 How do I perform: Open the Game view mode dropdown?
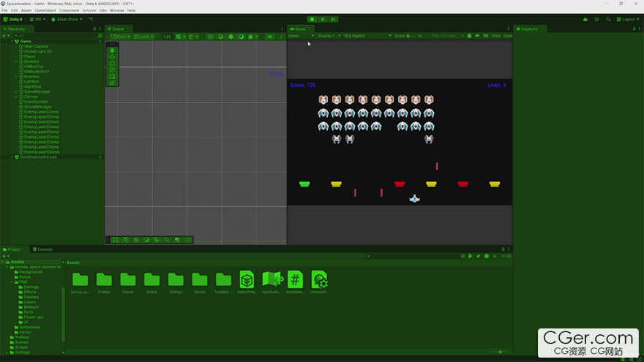pos(301,36)
